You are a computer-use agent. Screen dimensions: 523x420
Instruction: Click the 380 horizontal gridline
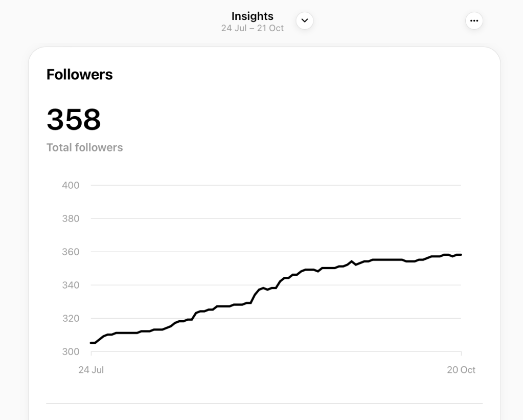[276, 218]
